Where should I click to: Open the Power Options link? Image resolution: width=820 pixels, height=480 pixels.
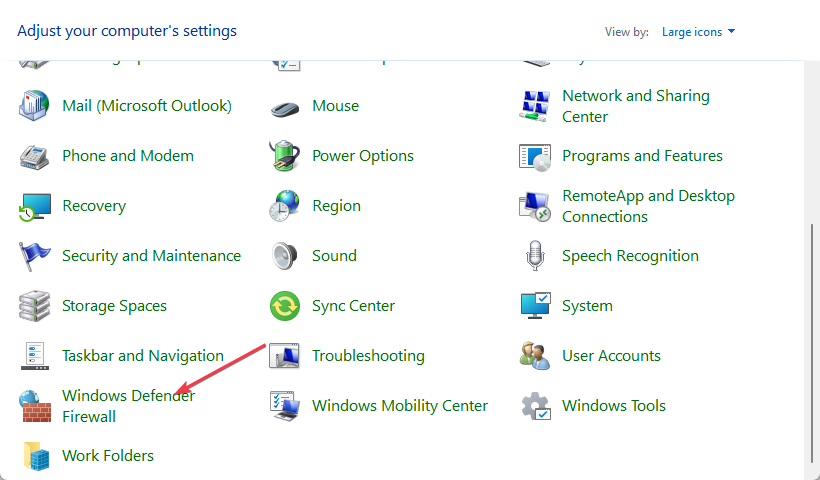pos(363,156)
